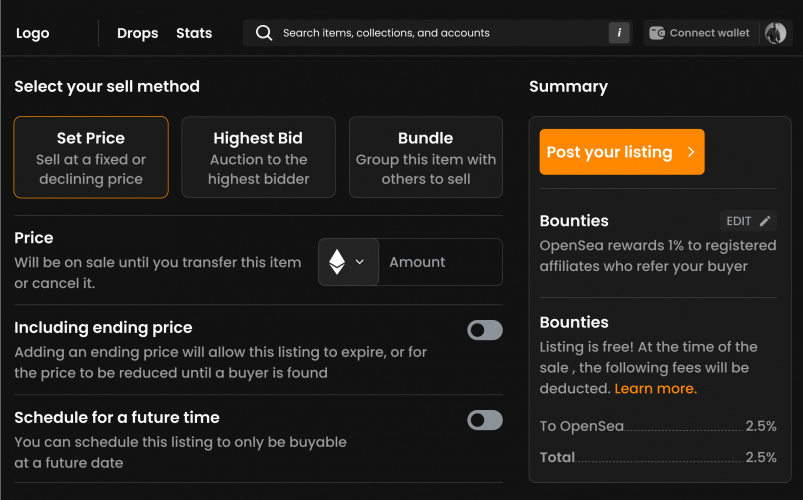Click the Logo in the header

[32, 33]
